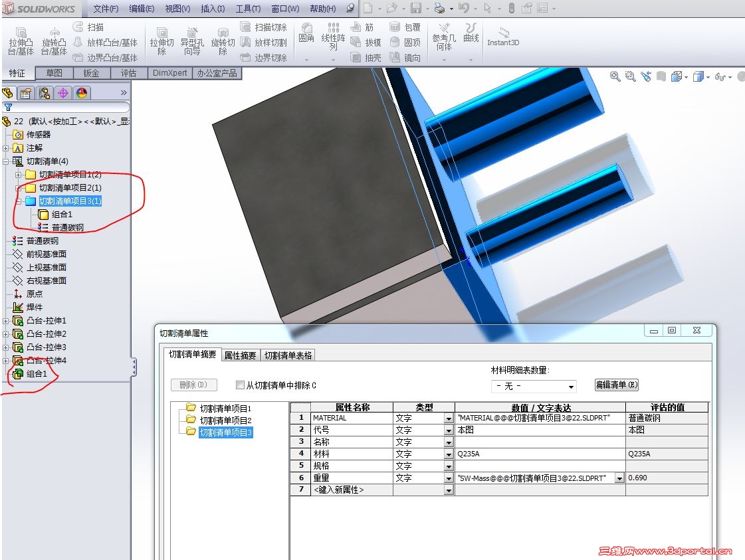Expand the 凸台-拉伸1 feature node
The height and width of the screenshot is (560, 745).
(6, 321)
